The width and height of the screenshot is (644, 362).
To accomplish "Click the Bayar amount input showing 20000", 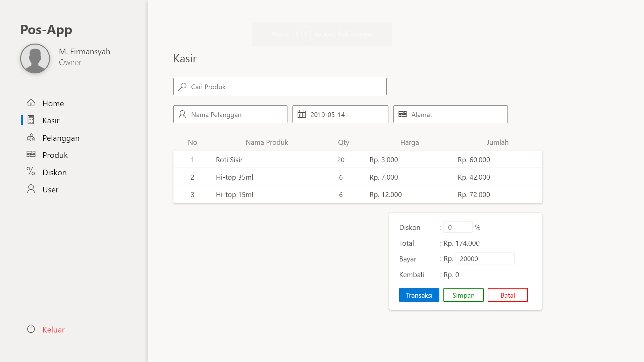I will tap(485, 258).
